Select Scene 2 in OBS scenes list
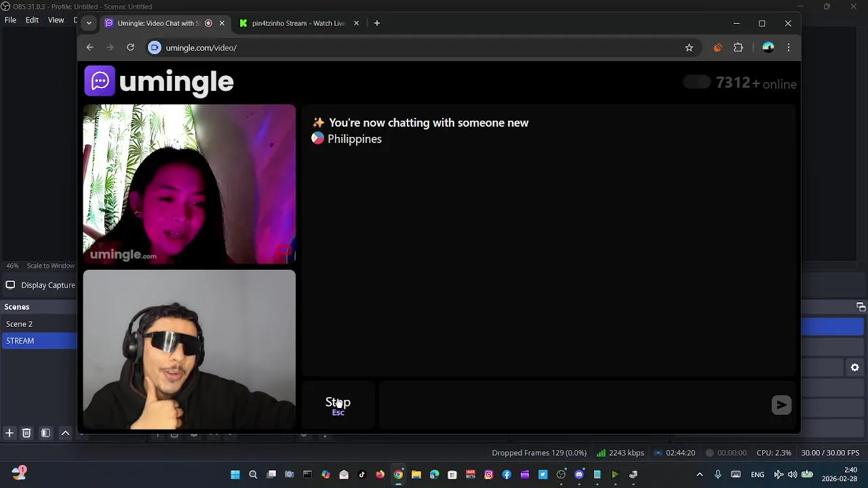Image resolution: width=868 pixels, height=488 pixels. pos(39,324)
